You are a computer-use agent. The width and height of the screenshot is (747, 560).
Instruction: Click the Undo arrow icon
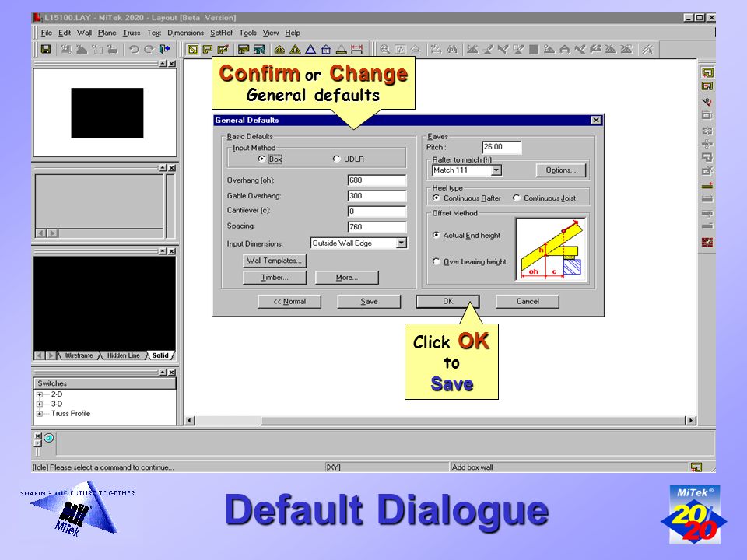pos(134,49)
